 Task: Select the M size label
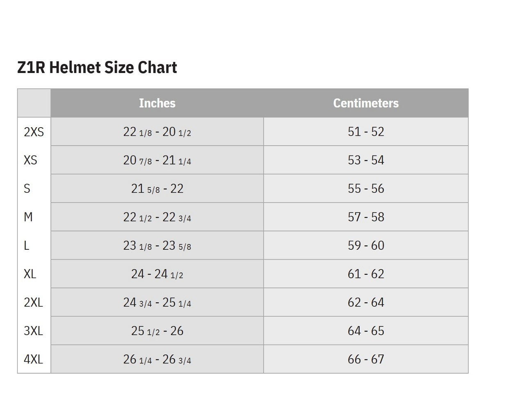tap(28, 217)
